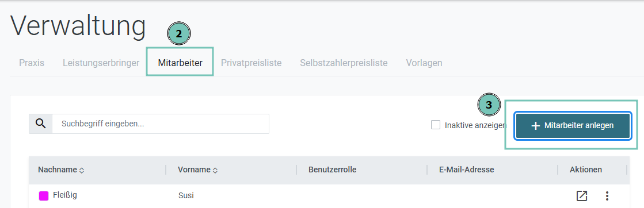Open the Selbstzahlerpreisliste tab
Image resolution: width=644 pixels, height=208 pixels.
[344, 63]
